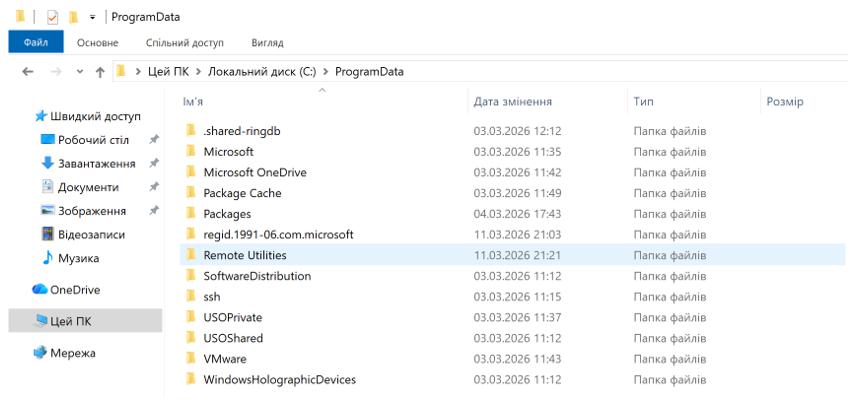850x406 pixels.
Task: Expand the chevron after Локальний диск (C:)
Action: (x=326, y=72)
